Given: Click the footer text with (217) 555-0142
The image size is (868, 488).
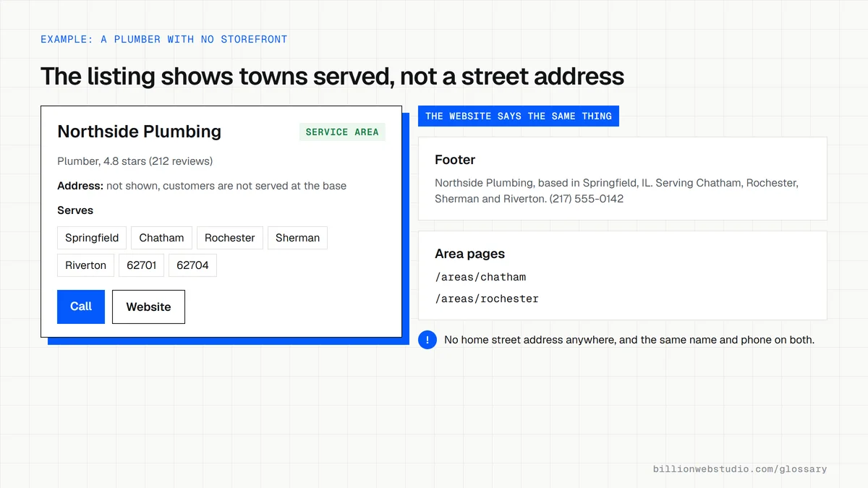Looking at the screenshot, I should (616, 191).
